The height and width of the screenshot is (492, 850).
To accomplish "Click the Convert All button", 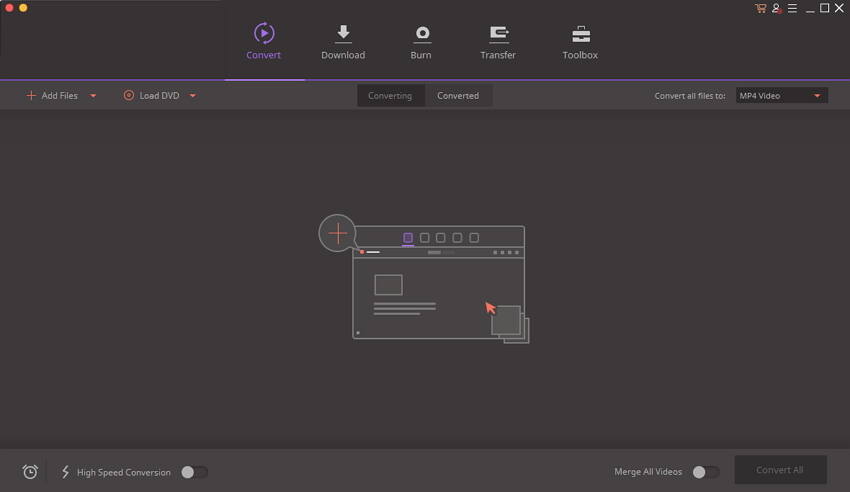I will click(x=780, y=470).
